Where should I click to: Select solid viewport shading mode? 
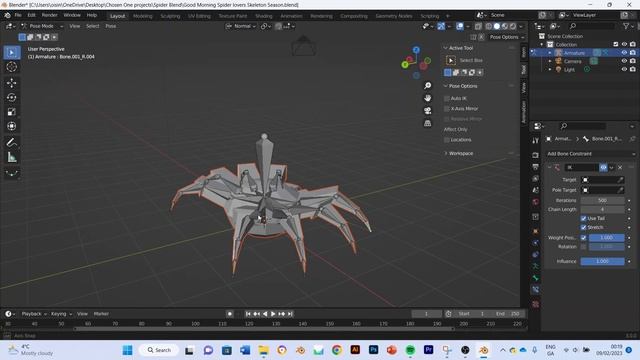tap(497, 26)
